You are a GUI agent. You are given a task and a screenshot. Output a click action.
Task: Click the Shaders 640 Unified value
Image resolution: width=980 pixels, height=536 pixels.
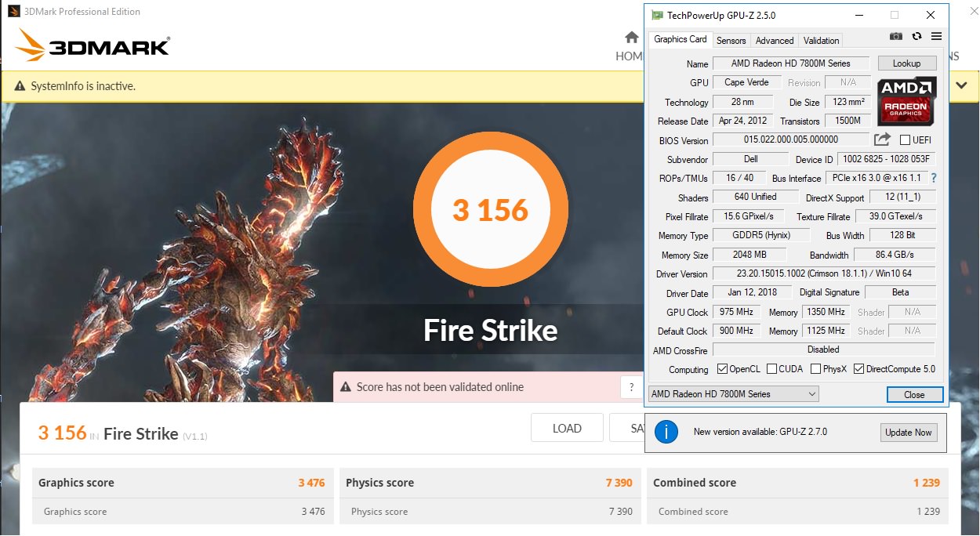[756, 197]
